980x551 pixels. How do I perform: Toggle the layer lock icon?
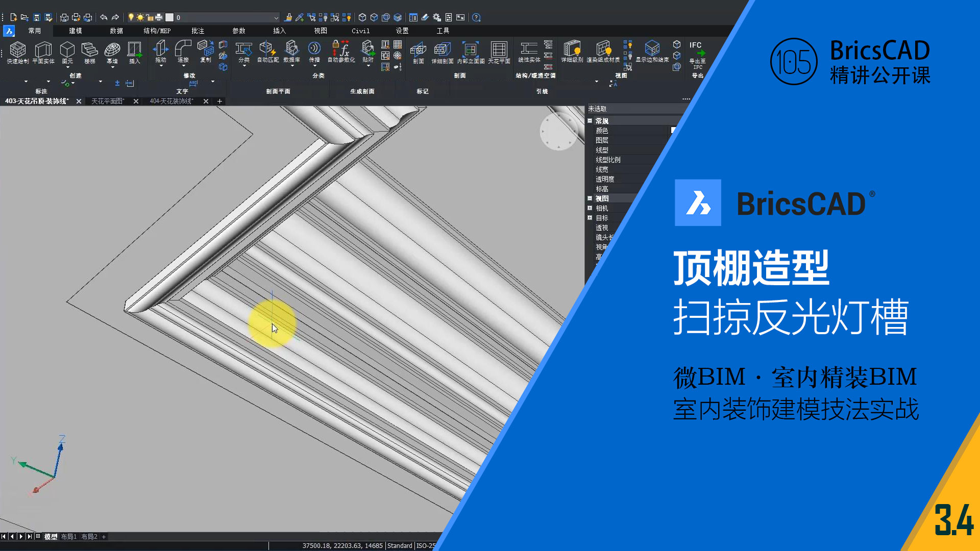click(150, 17)
